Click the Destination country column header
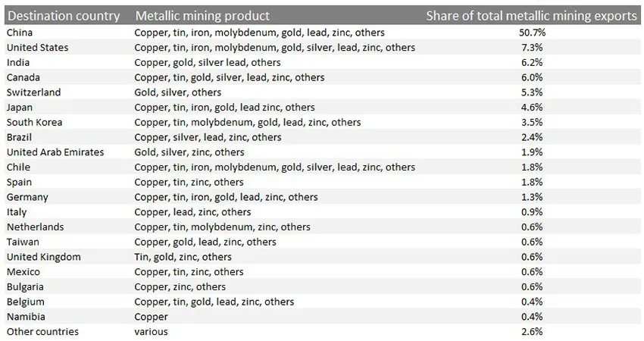The width and height of the screenshot is (644, 341). click(x=64, y=16)
